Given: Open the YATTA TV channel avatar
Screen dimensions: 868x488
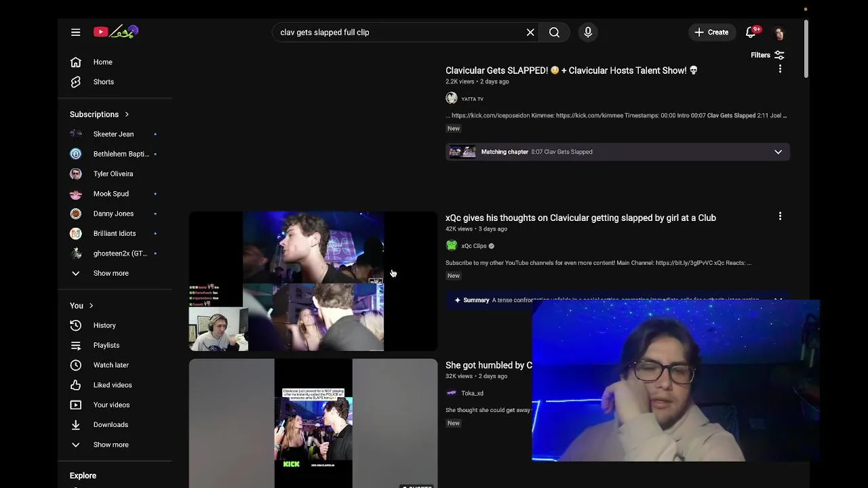Looking at the screenshot, I should click(452, 98).
